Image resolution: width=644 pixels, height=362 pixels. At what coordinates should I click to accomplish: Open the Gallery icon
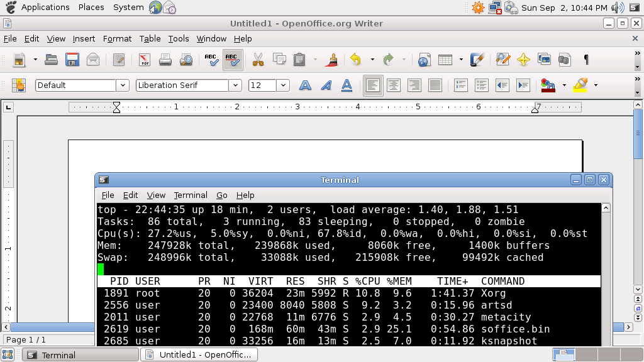click(x=544, y=60)
